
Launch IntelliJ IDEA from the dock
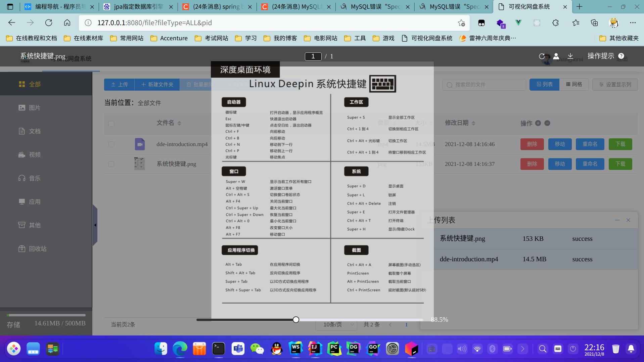pyautogui.click(x=315, y=349)
